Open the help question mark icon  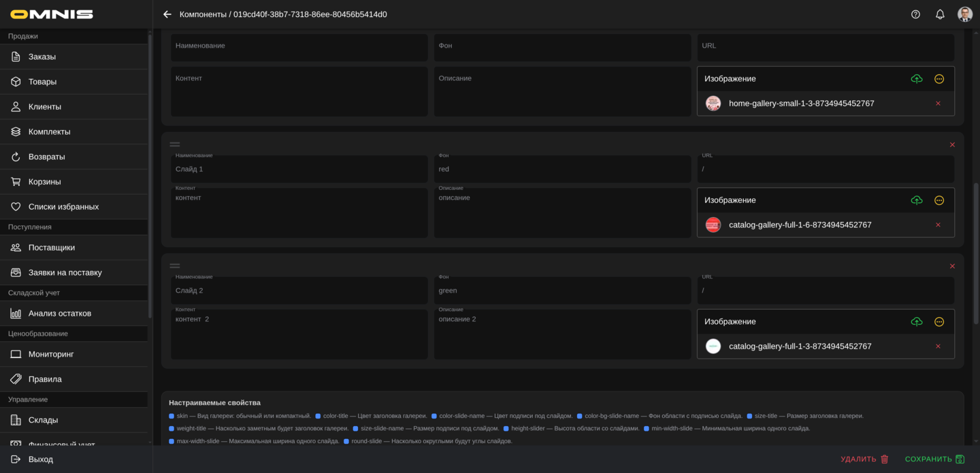tap(915, 14)
